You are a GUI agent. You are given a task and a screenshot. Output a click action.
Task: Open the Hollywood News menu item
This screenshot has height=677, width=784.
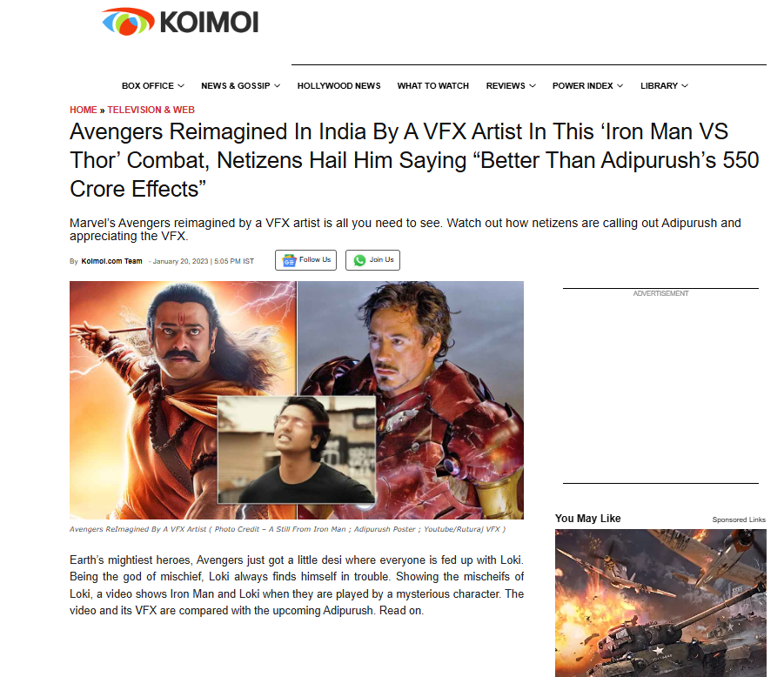(x=339, y=86)
